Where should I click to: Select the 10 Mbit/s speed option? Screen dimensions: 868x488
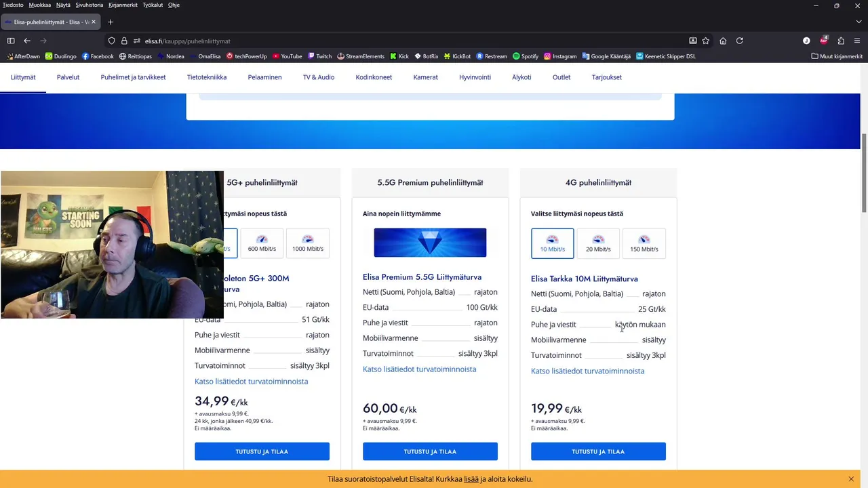(x=553, y=243)
